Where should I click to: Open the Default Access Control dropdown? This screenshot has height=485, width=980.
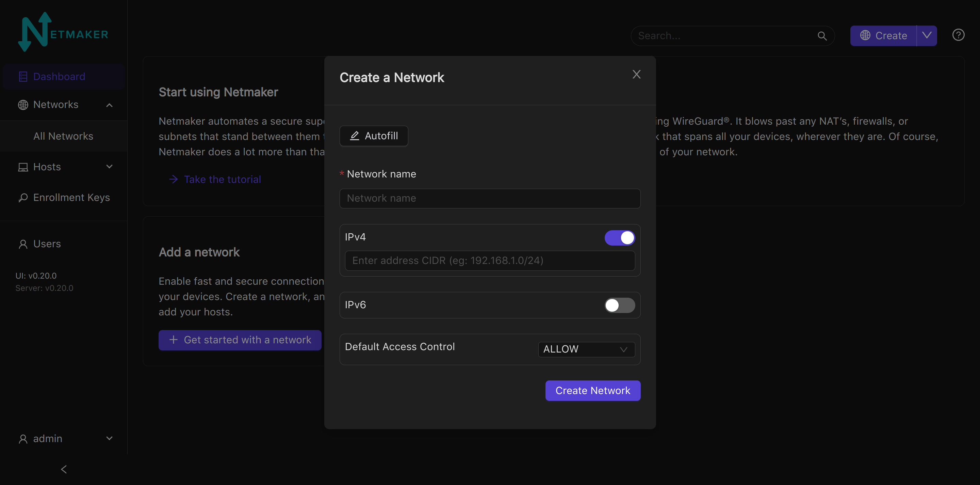586,349
